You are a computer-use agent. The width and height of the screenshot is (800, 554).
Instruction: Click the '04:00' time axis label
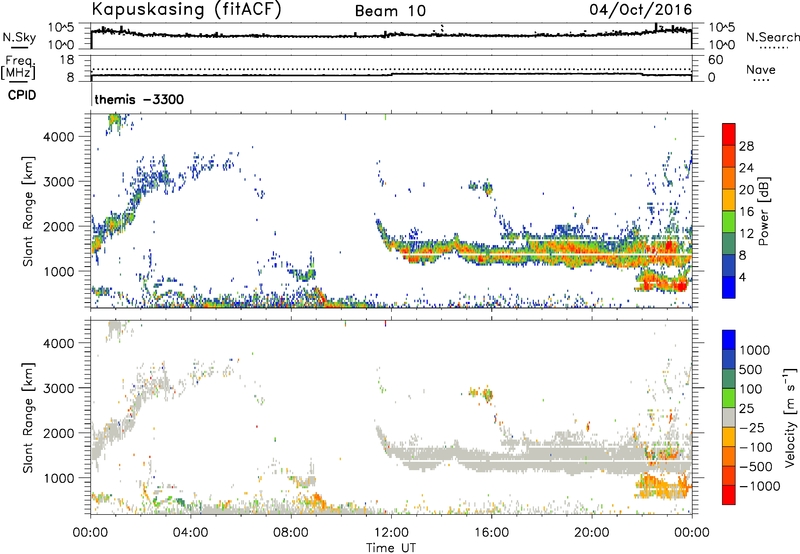click(191, 533)
